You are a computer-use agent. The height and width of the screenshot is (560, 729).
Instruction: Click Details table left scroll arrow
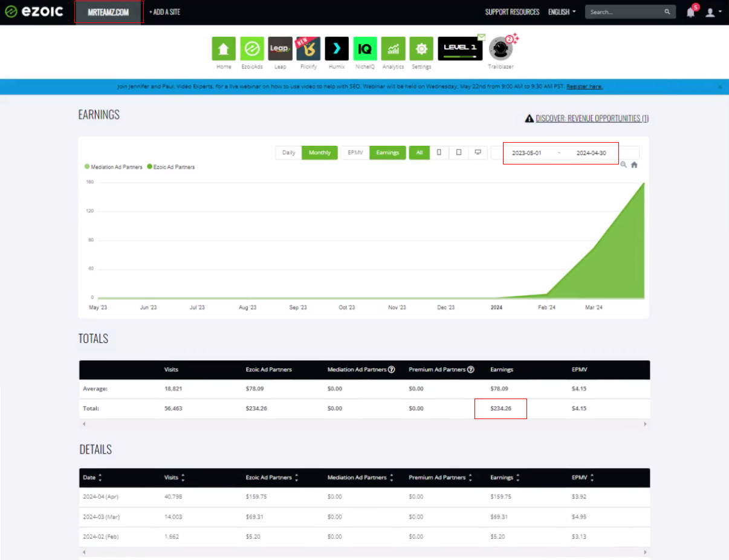point(83,553)
